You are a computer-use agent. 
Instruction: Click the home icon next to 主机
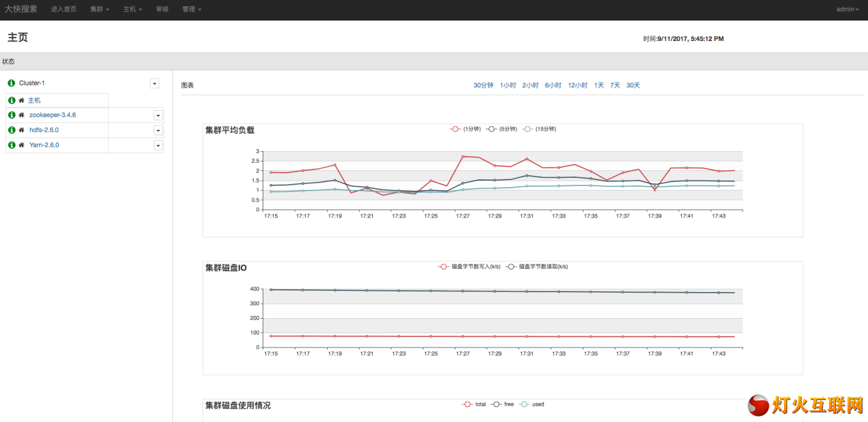pyautogui.click(x=22, y=101)
